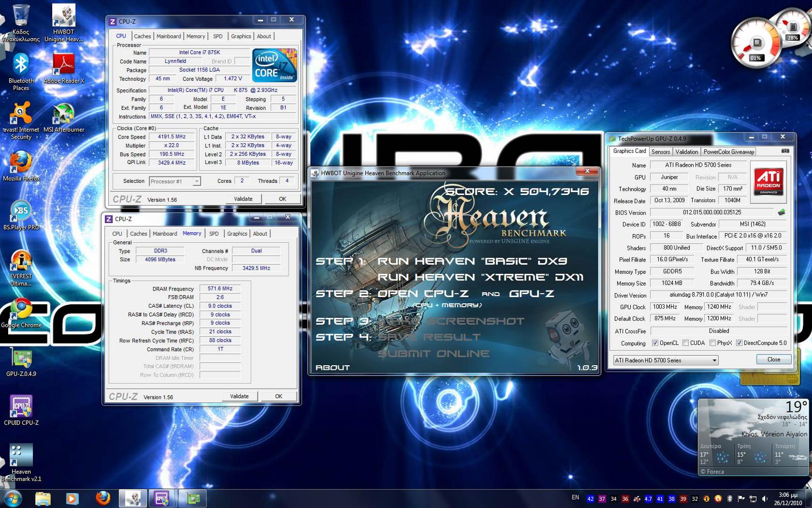
Task: Launch Adobe Reader X shortcut
Action: (64, 68)
